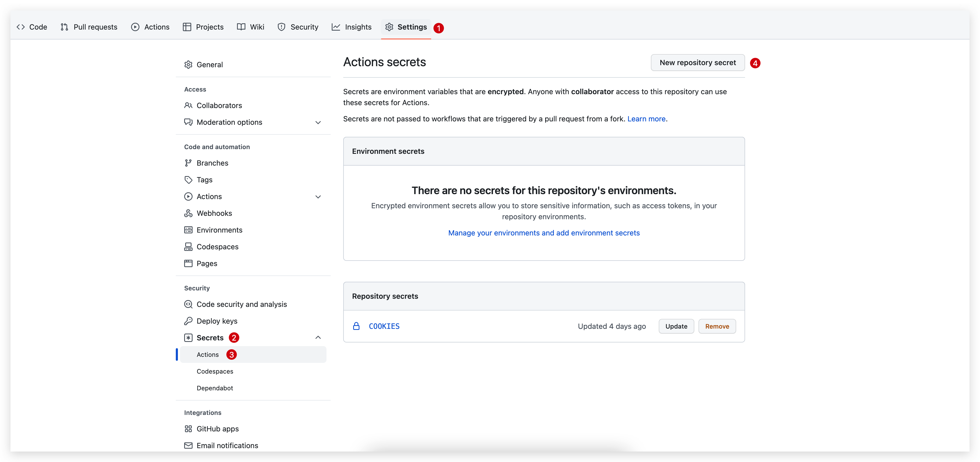Open Manage your environments link
This screenshot has width=980, height=462.
point(544,233)
